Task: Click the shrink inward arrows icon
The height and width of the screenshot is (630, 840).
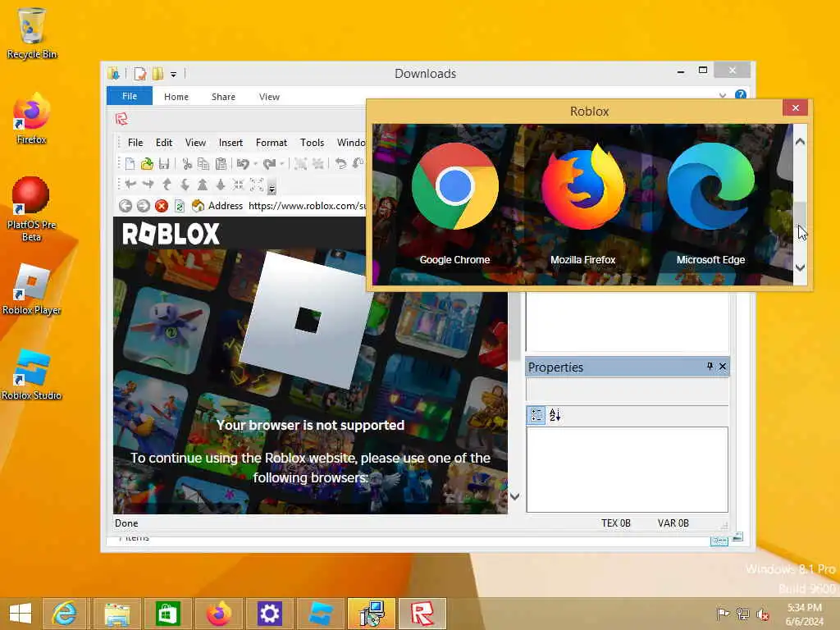Action: pos(239,185)
